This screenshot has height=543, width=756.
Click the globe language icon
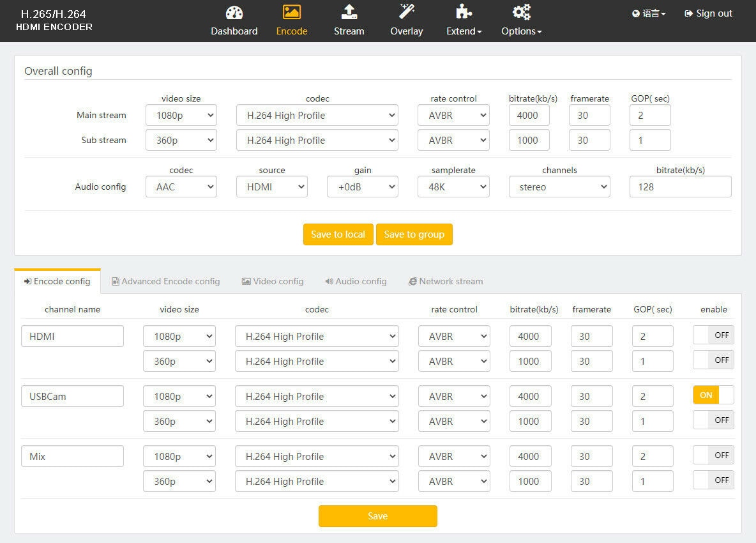[x=636, y=13]
